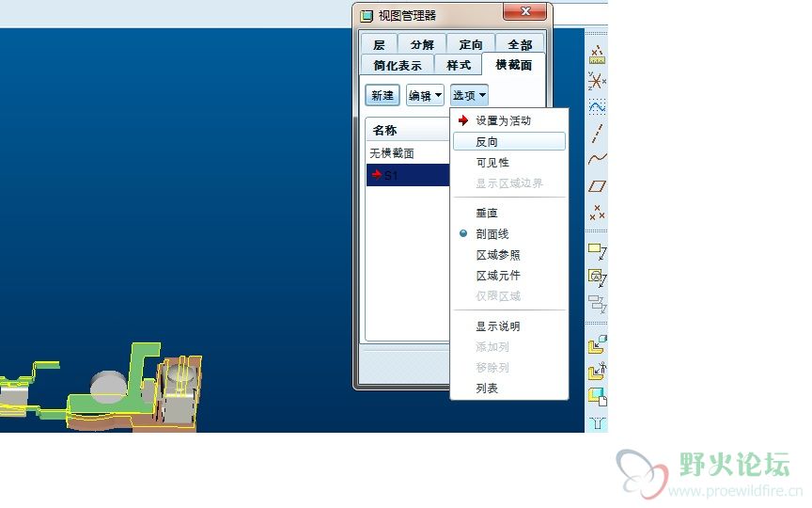Screen dimensions: 812x508
Task: Open the 选项 dropdown button
Action: (x=469, y=95)
